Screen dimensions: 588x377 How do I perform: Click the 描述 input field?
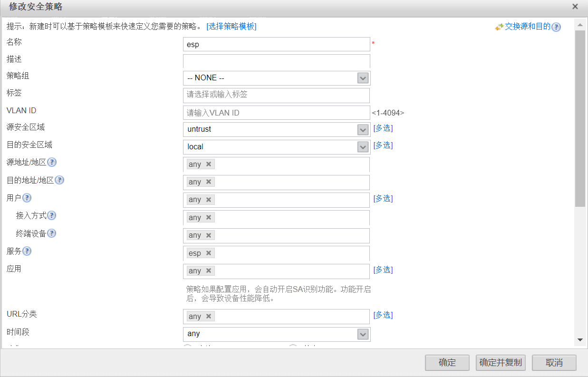[x=276, y=61]
